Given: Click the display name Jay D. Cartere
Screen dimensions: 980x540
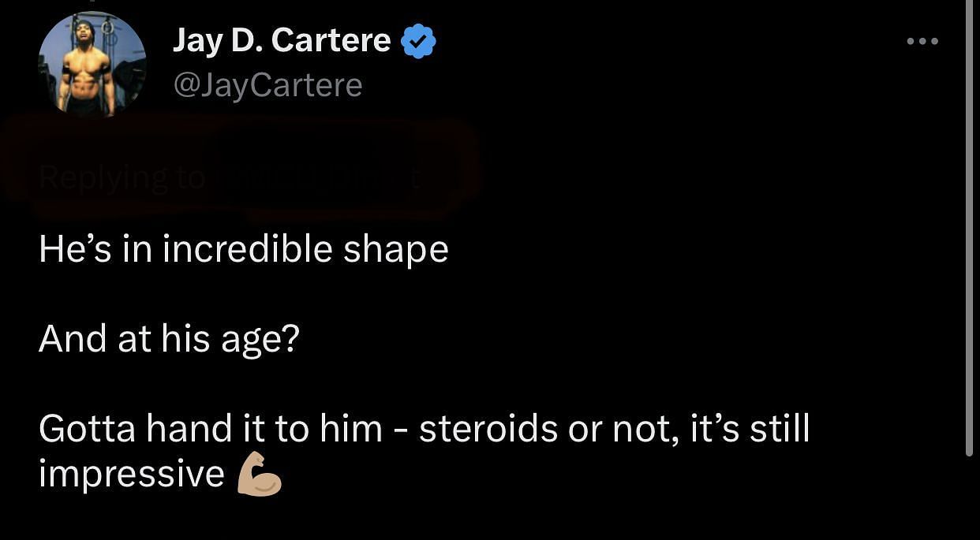Looking at the screenshot, I should (282, 41).
